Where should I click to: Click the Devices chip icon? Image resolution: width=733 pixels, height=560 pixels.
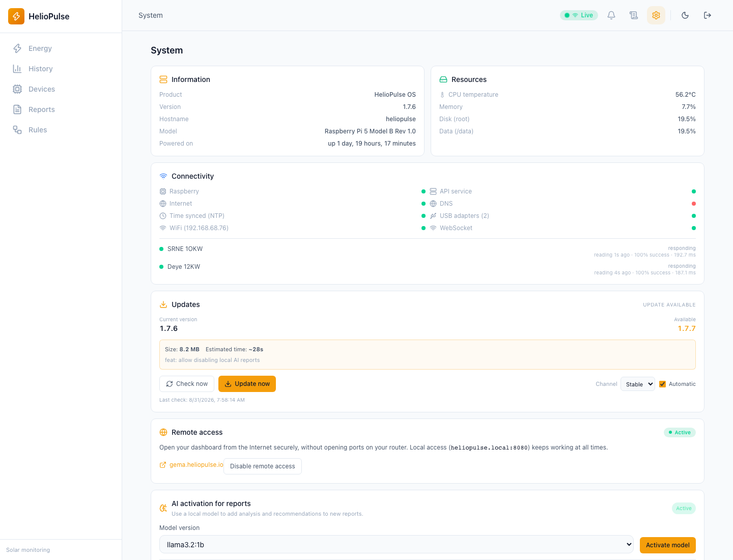[x=17, y=89]
